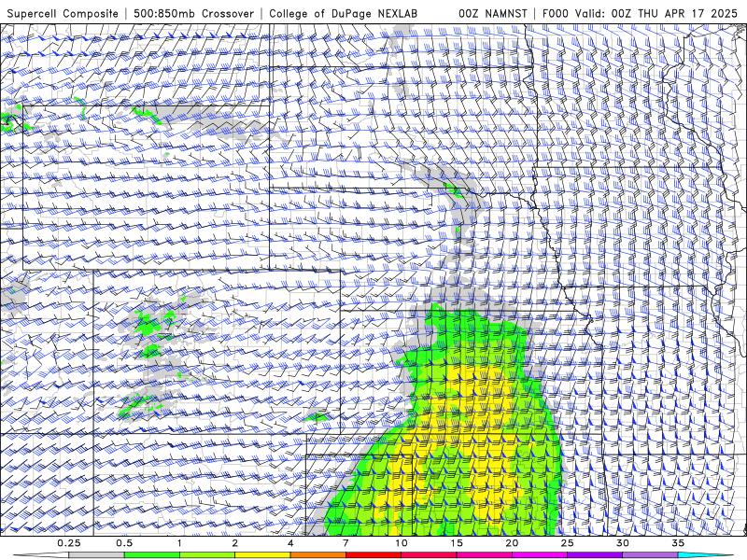The width and height of the screenshot is (747, 560).
Task: Click the 'F000 Valid: 00Z THU APR 17 2025' text
Action: [x=641, y=14]
